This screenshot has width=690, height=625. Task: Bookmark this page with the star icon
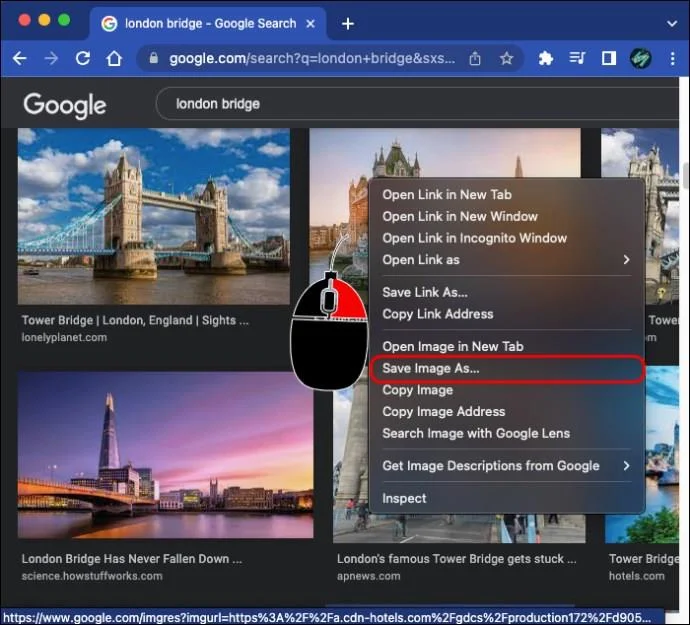pos(506,58)
